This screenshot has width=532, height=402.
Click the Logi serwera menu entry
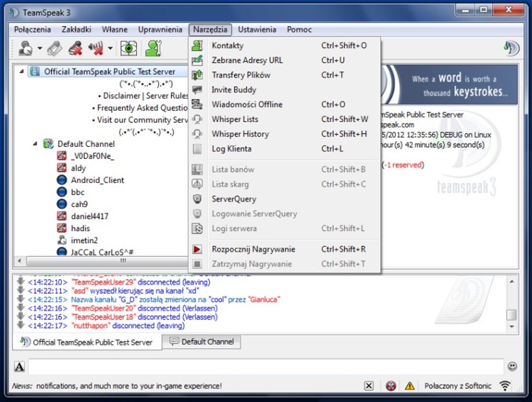tap(285, 229)
